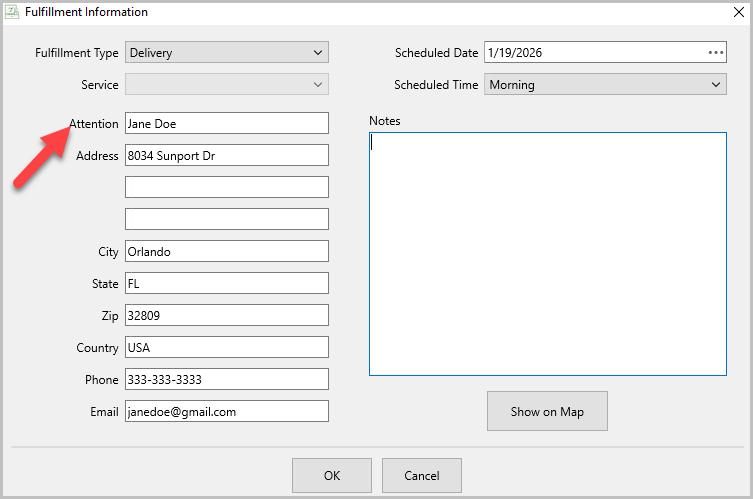753x499 pixels.
Task: Click the Fulfillment Information window icon
Action: pyautogui.click(x=12, y=12)
